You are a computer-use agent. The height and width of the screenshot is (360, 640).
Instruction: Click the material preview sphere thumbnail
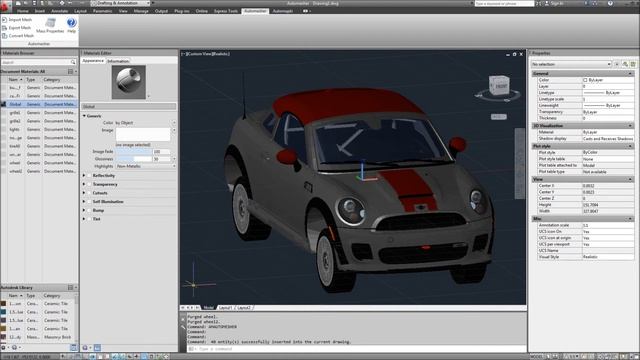coord(129,82)
